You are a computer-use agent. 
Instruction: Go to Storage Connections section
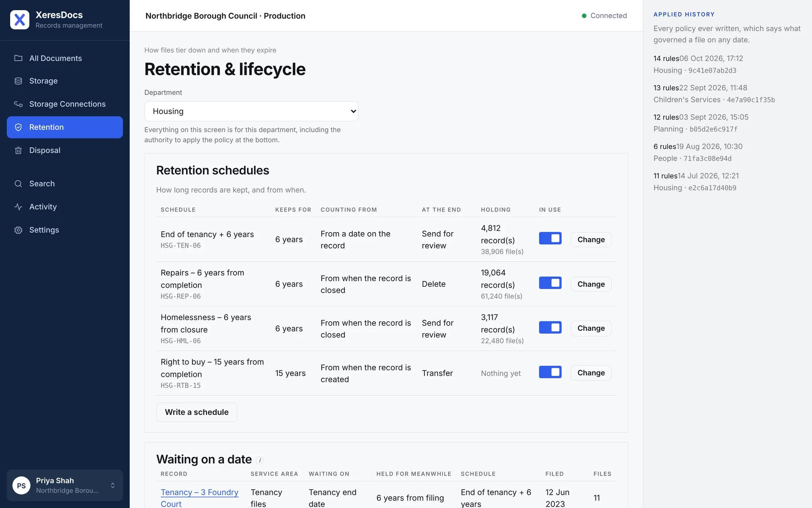[x=65, y=104]
